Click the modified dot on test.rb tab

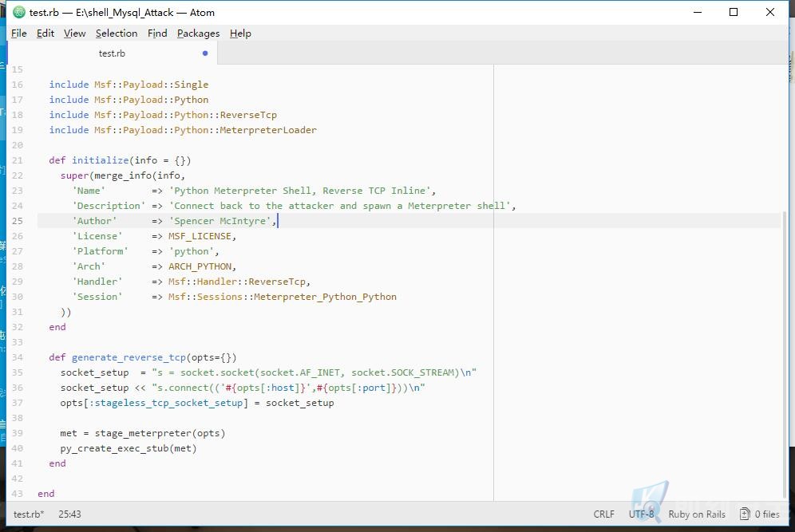coord(205,53)
